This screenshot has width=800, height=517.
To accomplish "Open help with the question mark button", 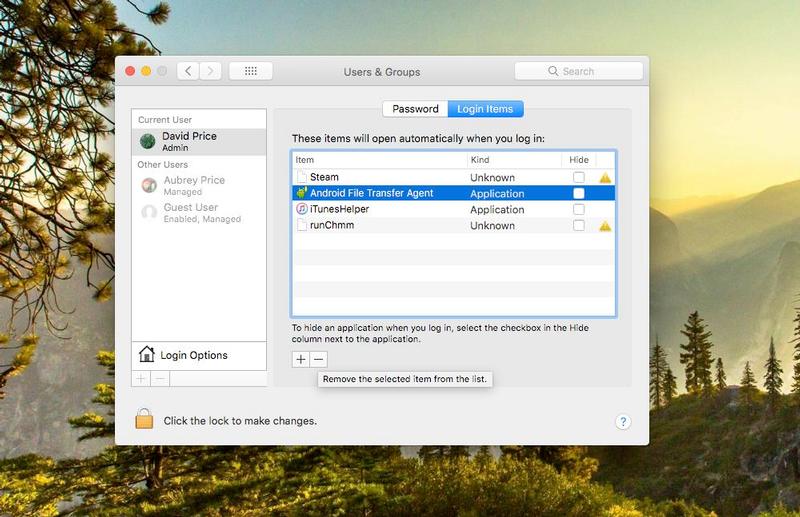I will tap(622, 422).
